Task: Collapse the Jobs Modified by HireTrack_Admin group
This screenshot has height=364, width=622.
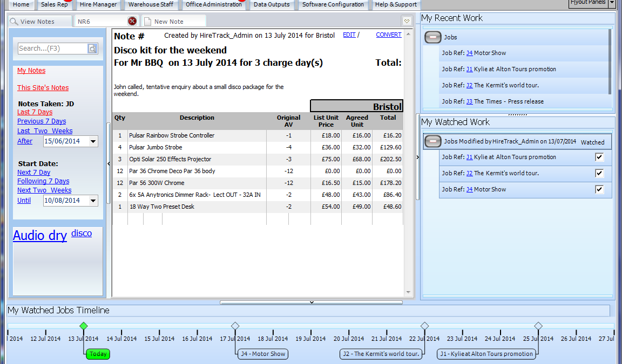Action: click(432, 141)
